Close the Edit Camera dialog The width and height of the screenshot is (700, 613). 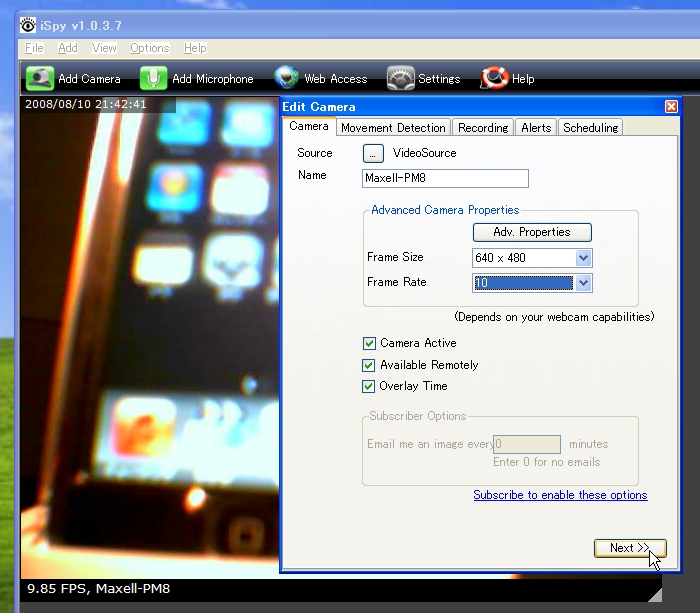click(671, 107)
